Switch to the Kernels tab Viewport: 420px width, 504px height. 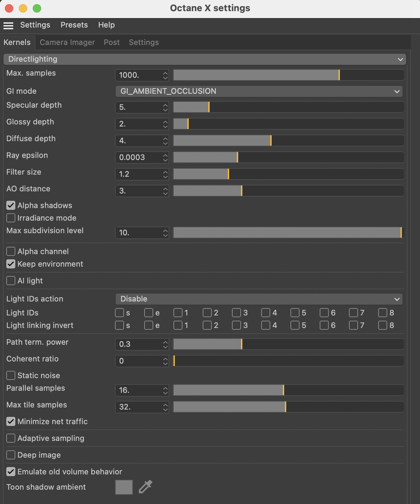coord(17,42)
